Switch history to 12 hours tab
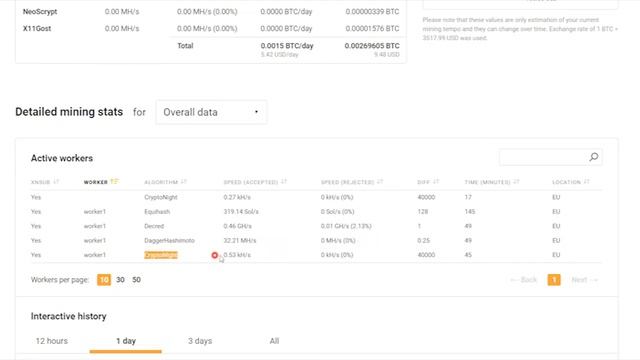This screenshot has width=640, height=360. [52, 341]
